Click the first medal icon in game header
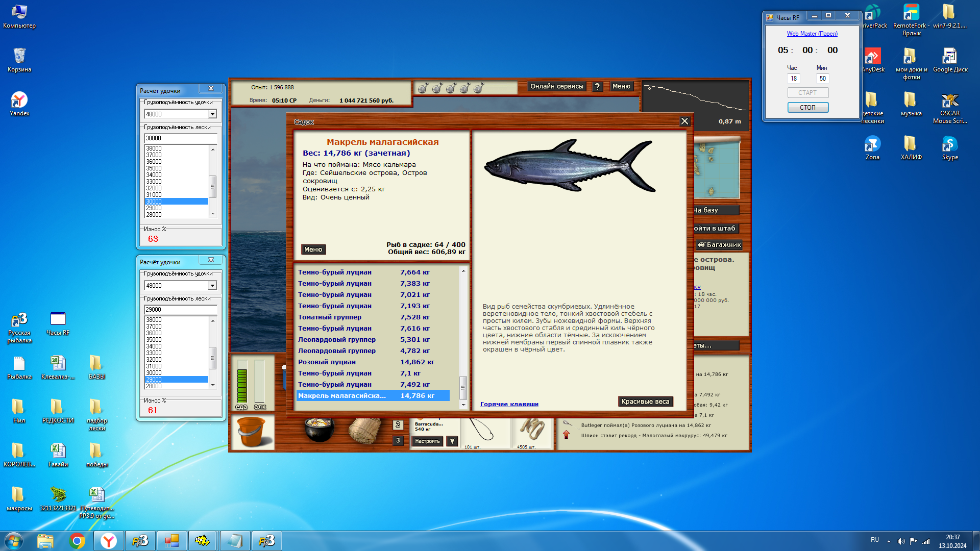The height and width of the screenshot is (551, 980). point(423,88)
